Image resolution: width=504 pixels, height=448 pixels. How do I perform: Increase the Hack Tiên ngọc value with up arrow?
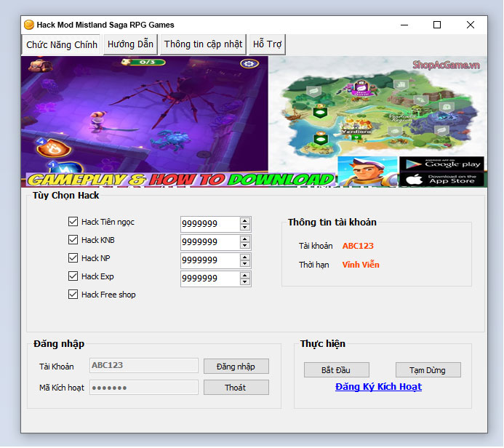tap(245, 221)
